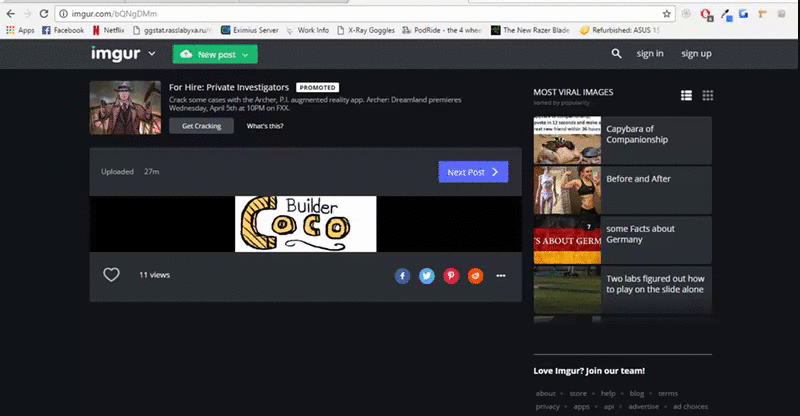Image resolution: width=800 pixels, height=416 pixels.
Task: Go to the Next Post
Action: (473, 172)
